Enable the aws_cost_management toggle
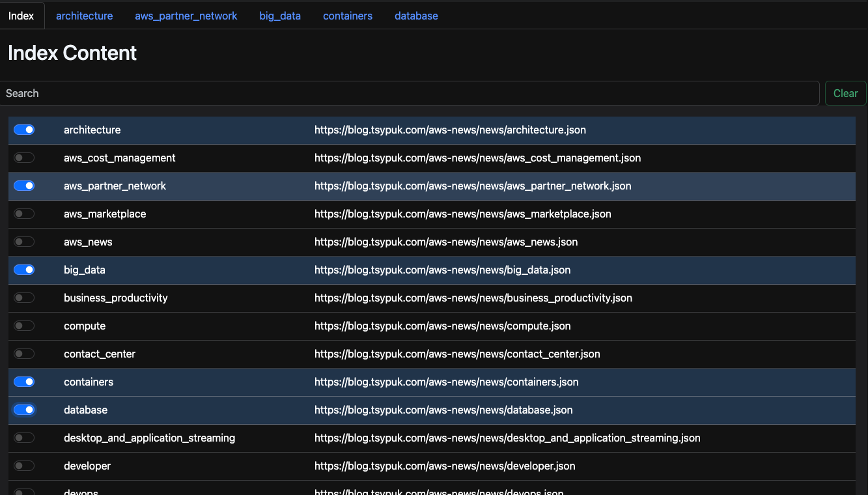This screenshot has height=495, width=868. (x=24, y=158)
